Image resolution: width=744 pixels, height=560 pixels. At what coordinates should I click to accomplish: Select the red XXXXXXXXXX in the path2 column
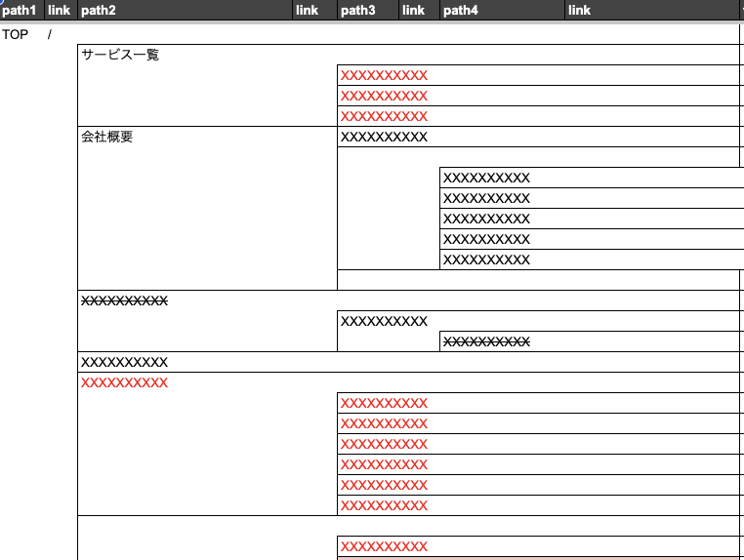pyautogui.click(x=124, y=382)
